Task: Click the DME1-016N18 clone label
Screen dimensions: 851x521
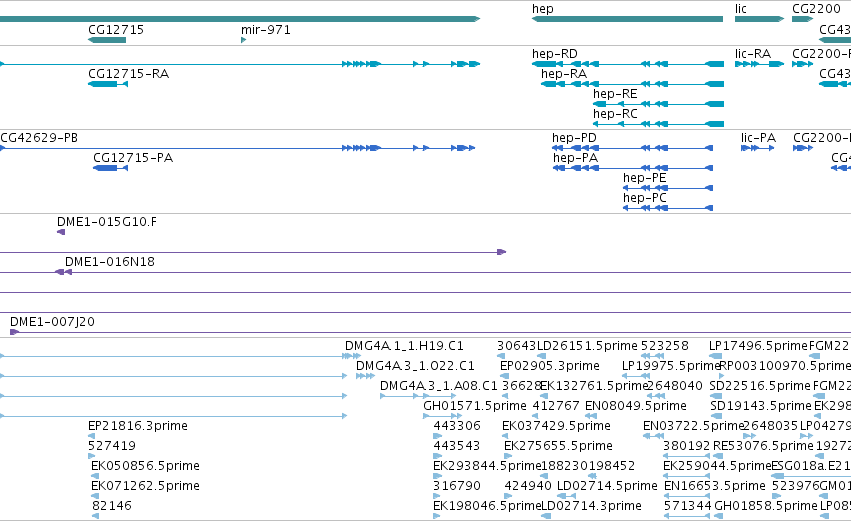Action: click(x=110, y=262)
